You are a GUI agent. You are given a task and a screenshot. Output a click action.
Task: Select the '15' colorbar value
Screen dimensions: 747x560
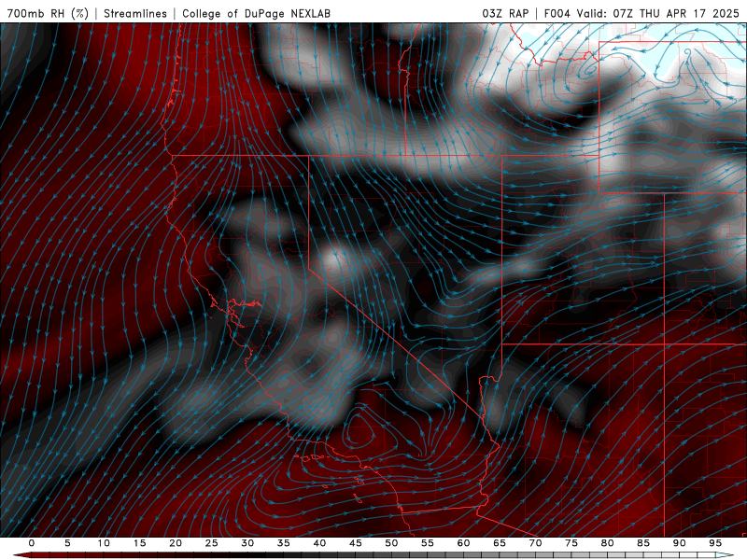coord(139,543)
